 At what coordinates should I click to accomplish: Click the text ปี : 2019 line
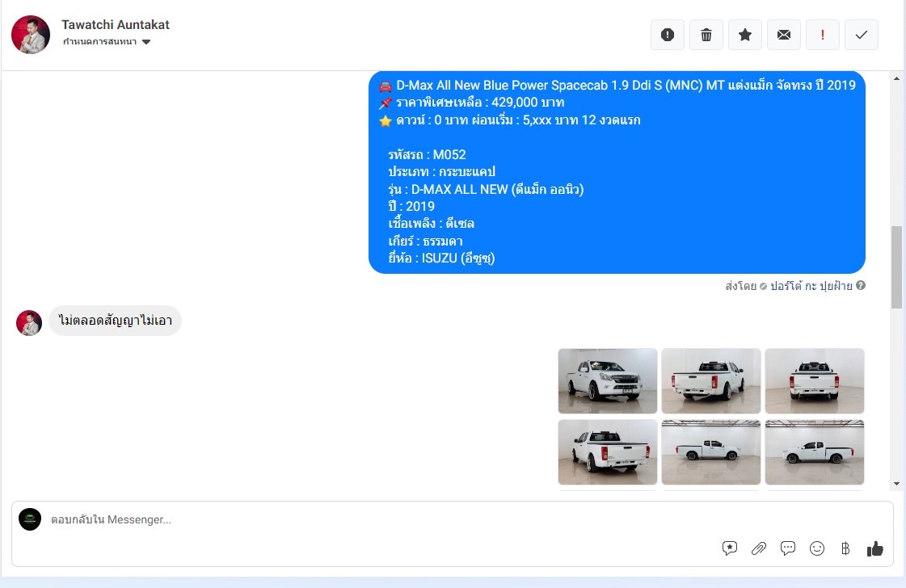point(411,206)
